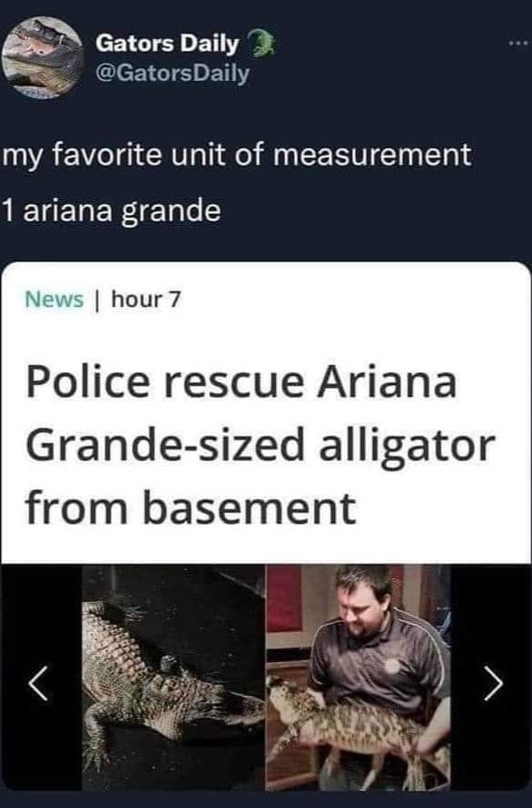Click the "hour 7" label

pos(146,299)
